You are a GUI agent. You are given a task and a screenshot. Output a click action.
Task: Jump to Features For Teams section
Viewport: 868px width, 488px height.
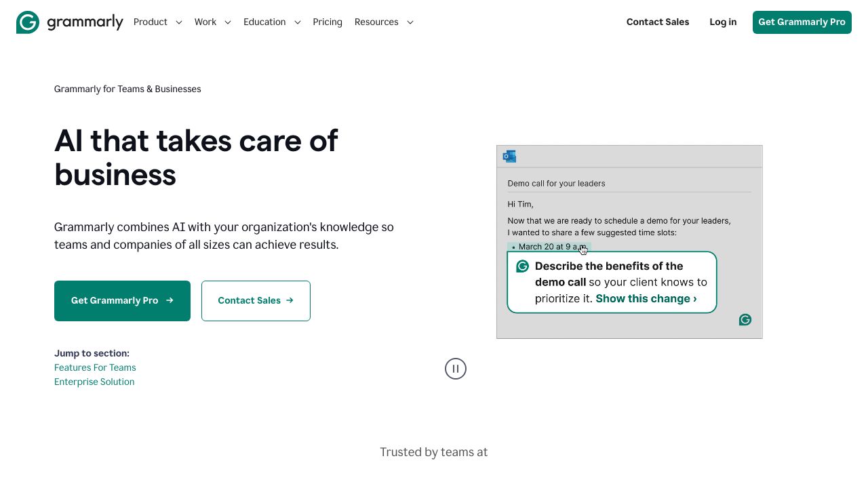click(x=95, y=367)
